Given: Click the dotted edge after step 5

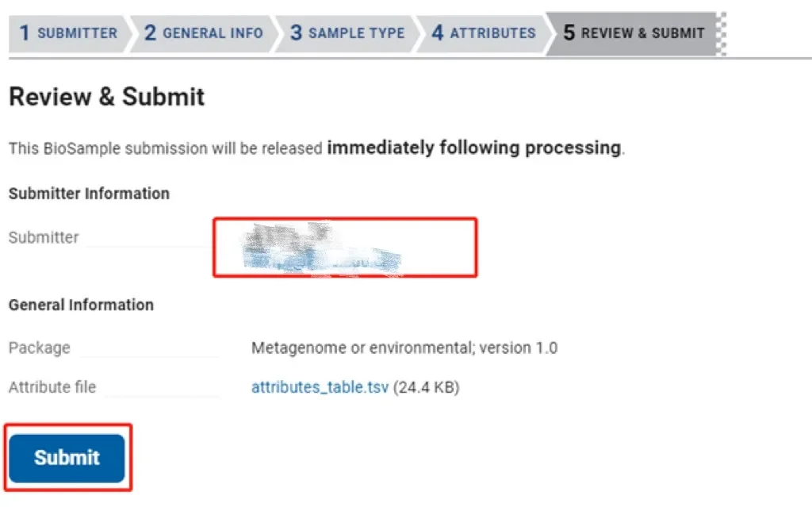Looking at the screenshot, I should [720, 33].
